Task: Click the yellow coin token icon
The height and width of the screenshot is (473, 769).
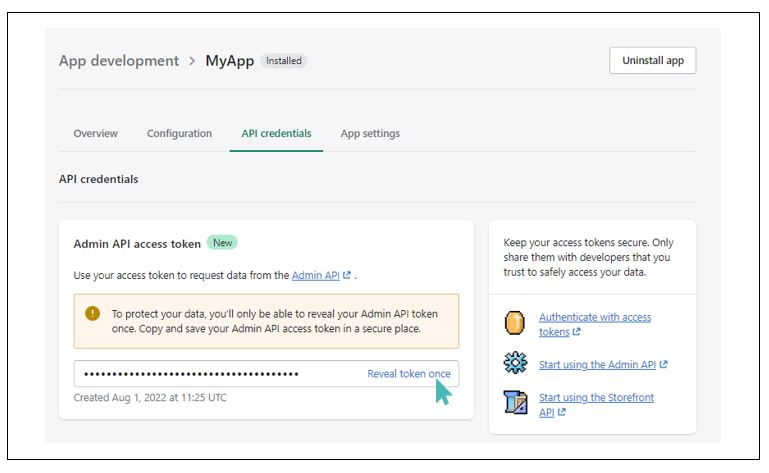Action: point(514,323)
